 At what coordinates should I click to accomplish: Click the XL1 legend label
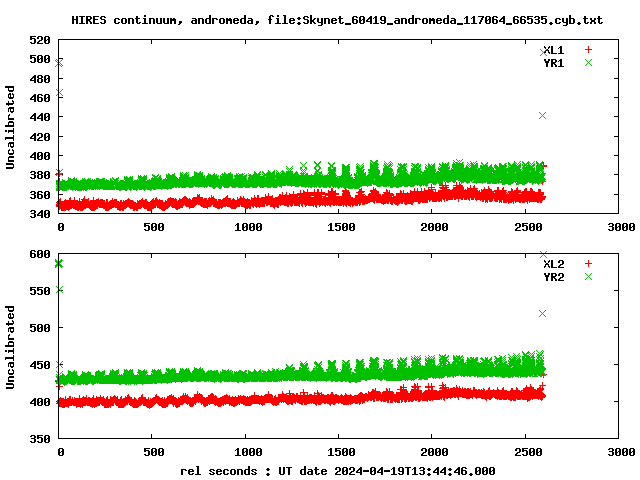[x=554, y=50]
